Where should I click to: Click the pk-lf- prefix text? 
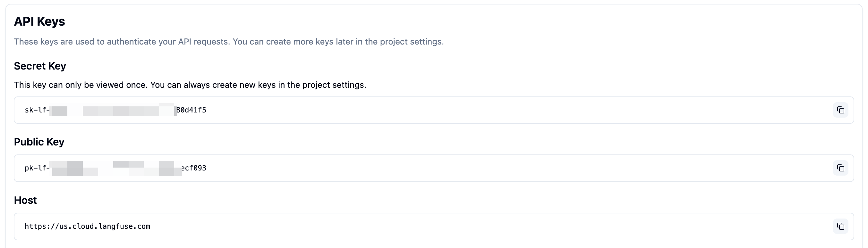37,168
